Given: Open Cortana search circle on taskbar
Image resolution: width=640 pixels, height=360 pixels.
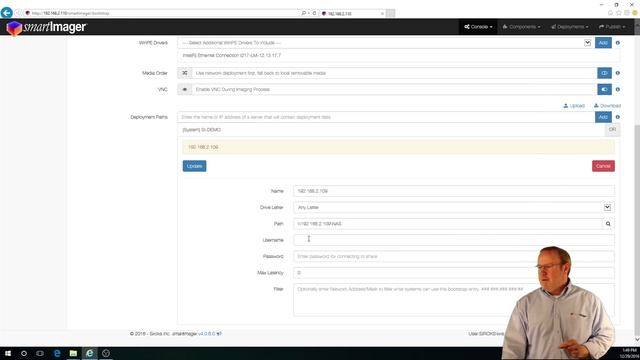Looking at the screenshot, I should click(24, 353).
